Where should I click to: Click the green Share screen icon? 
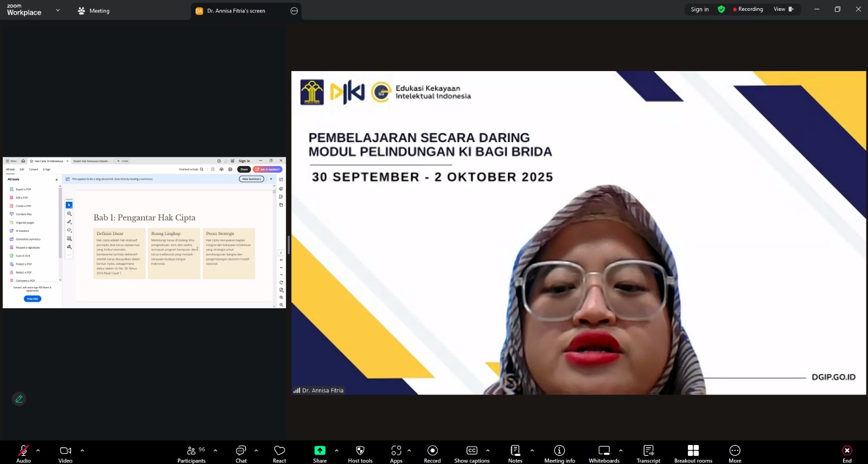coord(320,451)
